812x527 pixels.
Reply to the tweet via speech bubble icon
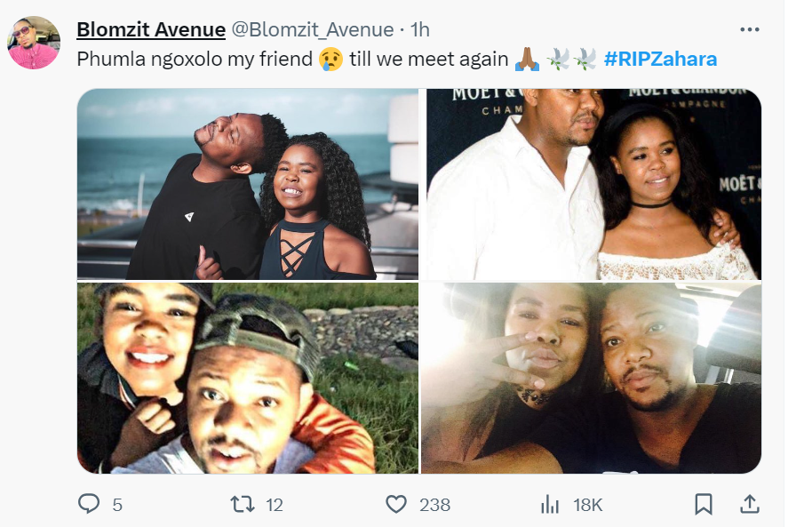click(89, 505)
